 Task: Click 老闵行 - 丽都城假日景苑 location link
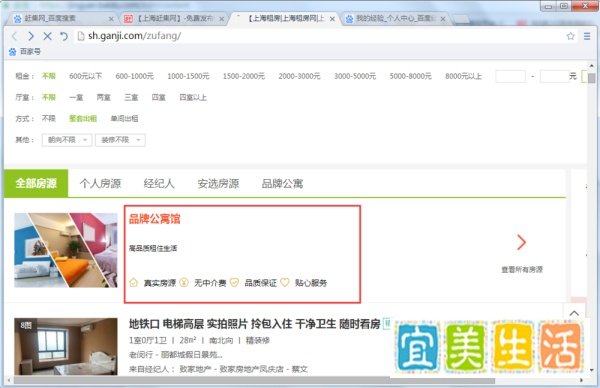(x=176, y=355)
